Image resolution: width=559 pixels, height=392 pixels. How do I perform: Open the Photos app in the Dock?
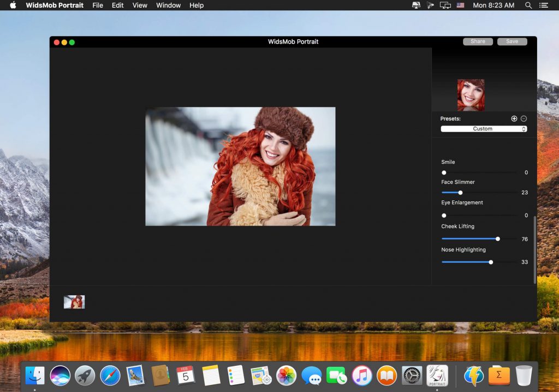[287, 376]
